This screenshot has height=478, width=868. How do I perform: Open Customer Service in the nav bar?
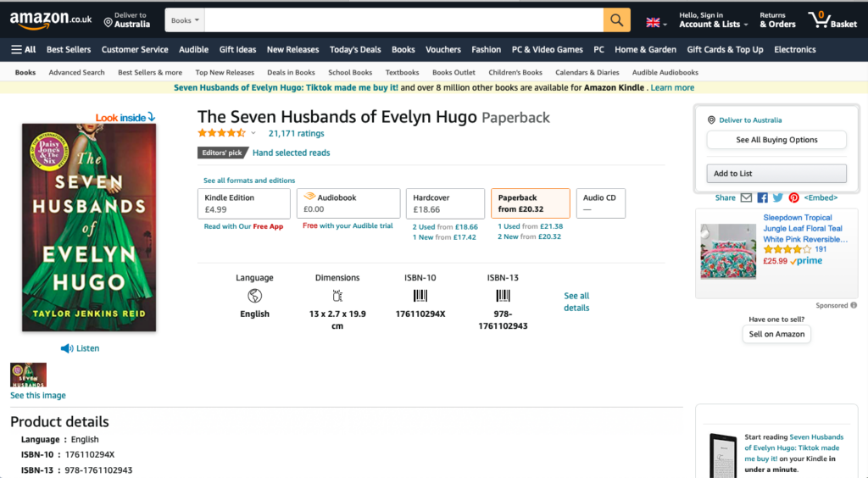point(135,49)
